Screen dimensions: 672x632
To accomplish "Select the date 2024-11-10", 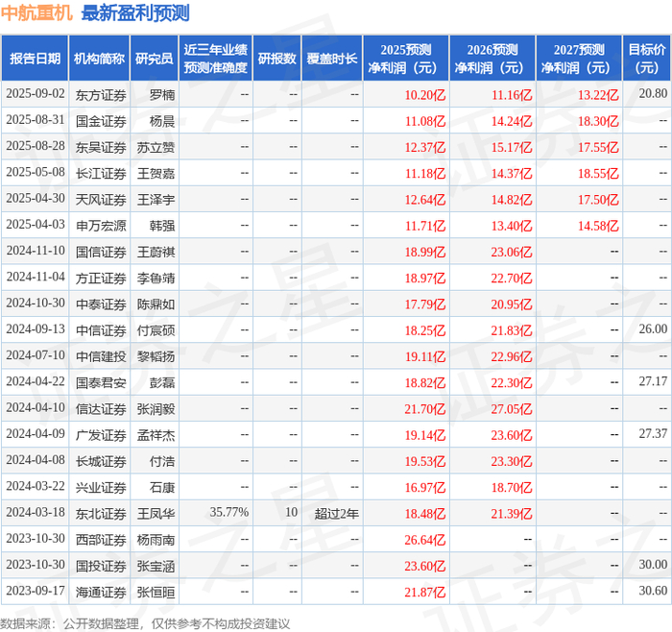I will (x=36, y=251).
